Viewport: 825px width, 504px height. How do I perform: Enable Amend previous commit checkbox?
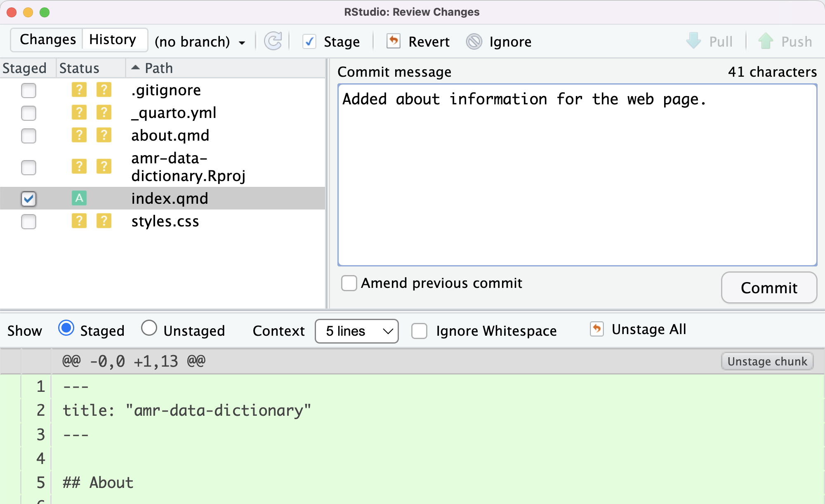click(349, 283)
